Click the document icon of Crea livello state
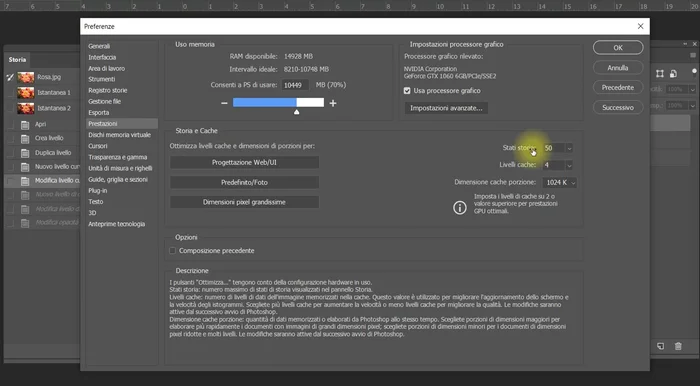Image resolution: width=700 pixels, height=386 pixels. pyautogui.click(x=25, y=139)
